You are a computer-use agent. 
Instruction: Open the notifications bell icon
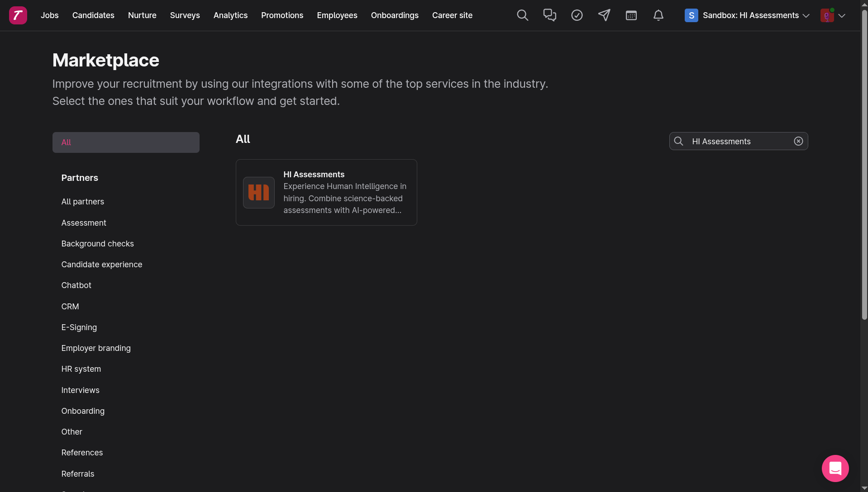[658, 15]
